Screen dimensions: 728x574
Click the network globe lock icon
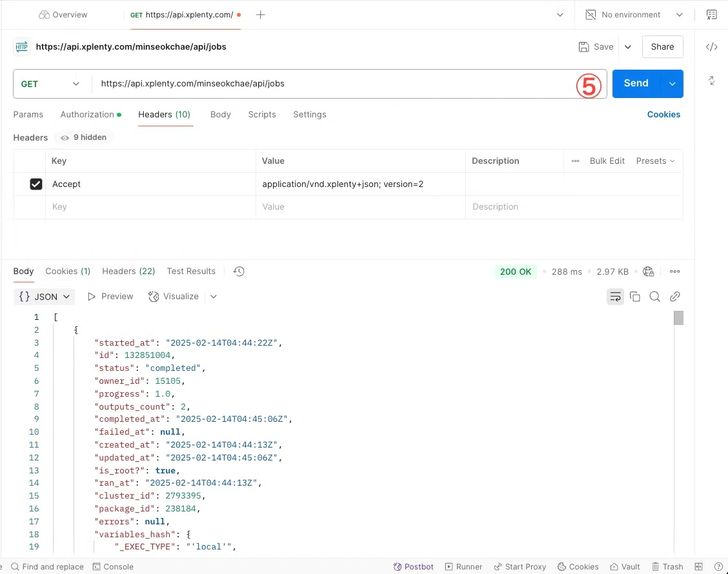(648, 272)
